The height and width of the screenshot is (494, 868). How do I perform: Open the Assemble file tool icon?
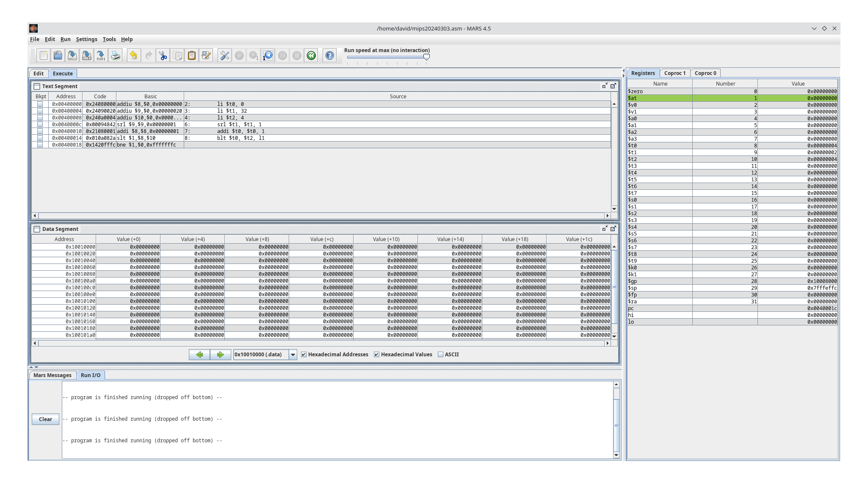tap(225, 55)
